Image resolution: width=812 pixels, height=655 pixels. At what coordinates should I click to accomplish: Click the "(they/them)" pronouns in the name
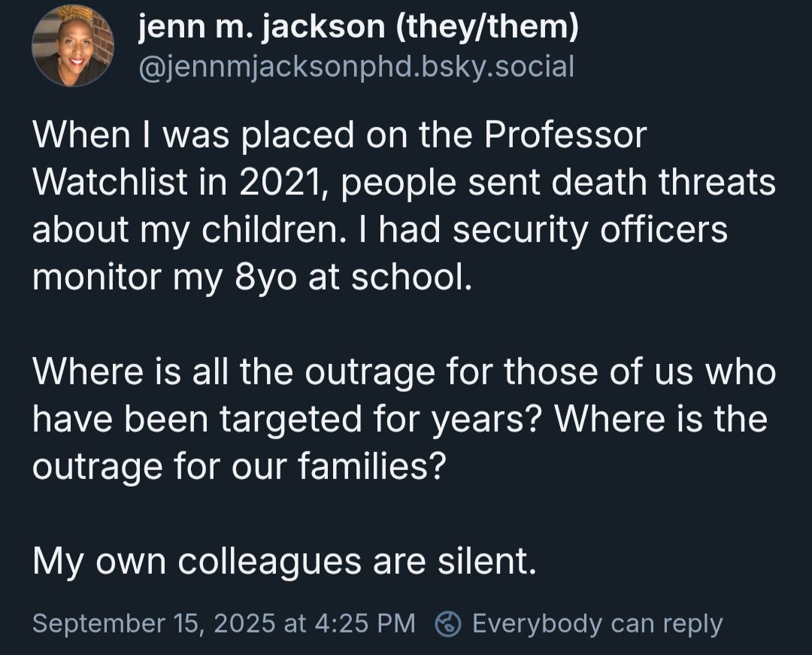point(486,29)
